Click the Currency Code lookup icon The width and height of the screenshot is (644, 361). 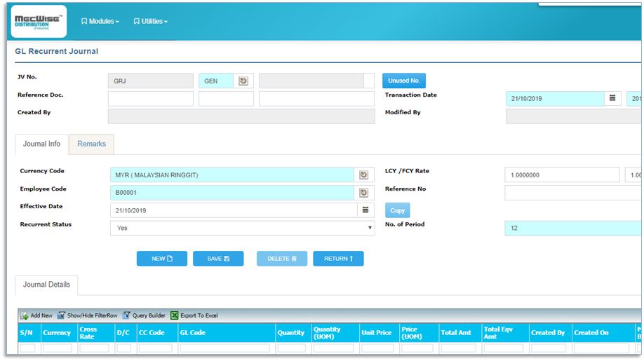(363, 175)
